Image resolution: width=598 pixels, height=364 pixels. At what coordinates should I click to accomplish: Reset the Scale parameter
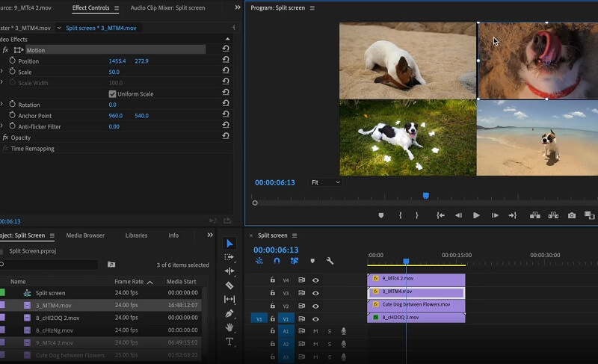click(x=226, y=70)
